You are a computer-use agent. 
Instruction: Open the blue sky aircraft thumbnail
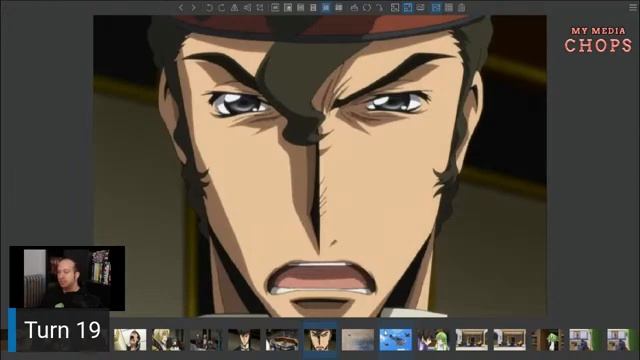tap(396, 340)
